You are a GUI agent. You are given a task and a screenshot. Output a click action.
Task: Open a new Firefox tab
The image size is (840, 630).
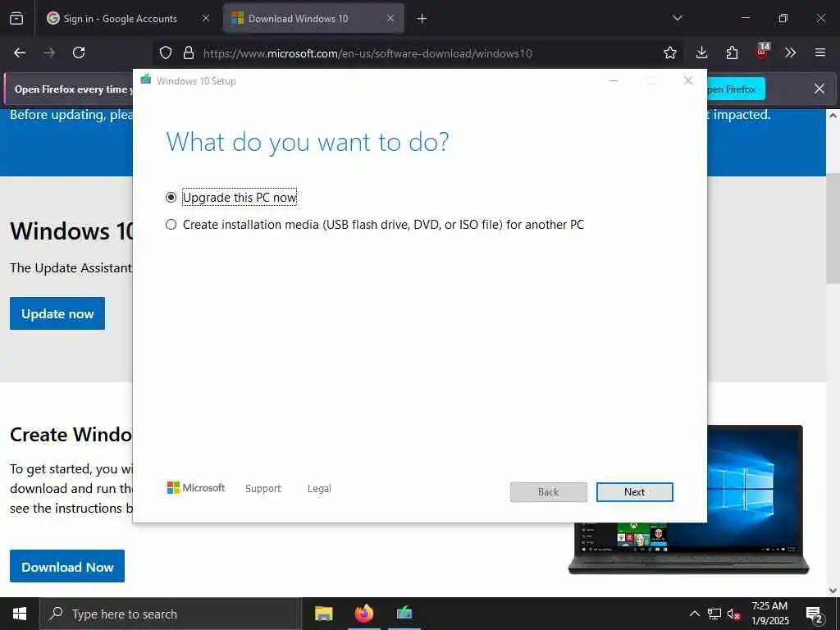click(x=422, y=19)
